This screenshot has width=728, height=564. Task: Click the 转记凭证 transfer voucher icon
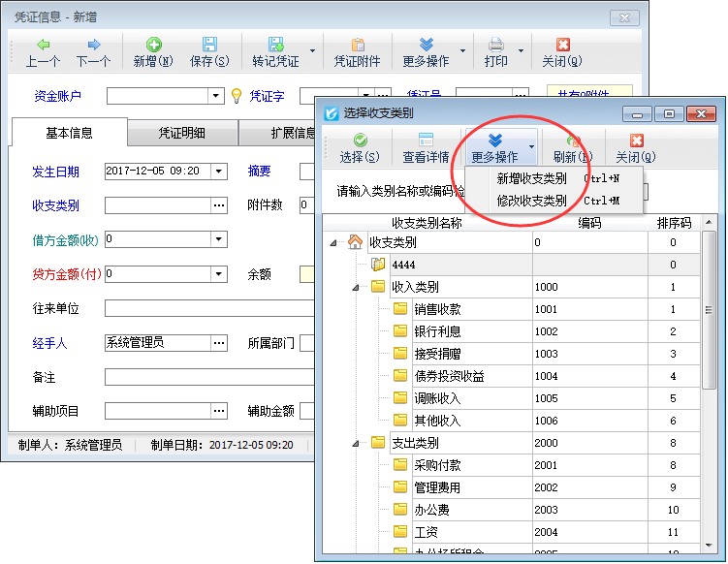click(x=275, y=46)
